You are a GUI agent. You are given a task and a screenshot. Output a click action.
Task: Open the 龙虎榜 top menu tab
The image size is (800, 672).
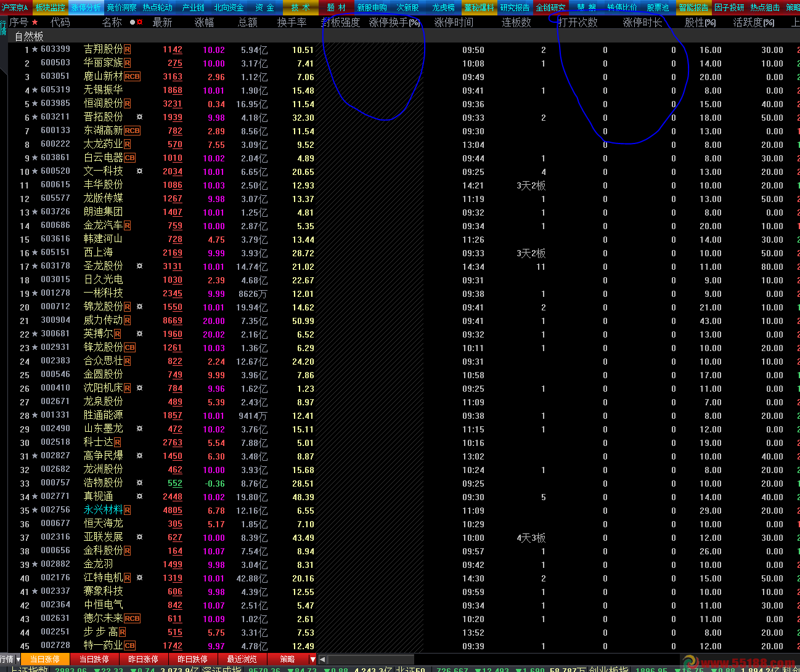(443, 7)
